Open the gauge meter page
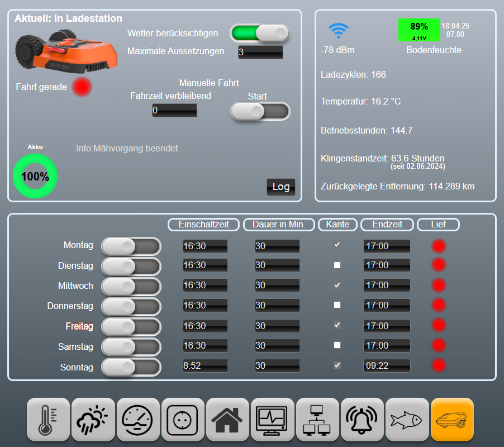This screenshot has height=447, width=504. (138, 420)
